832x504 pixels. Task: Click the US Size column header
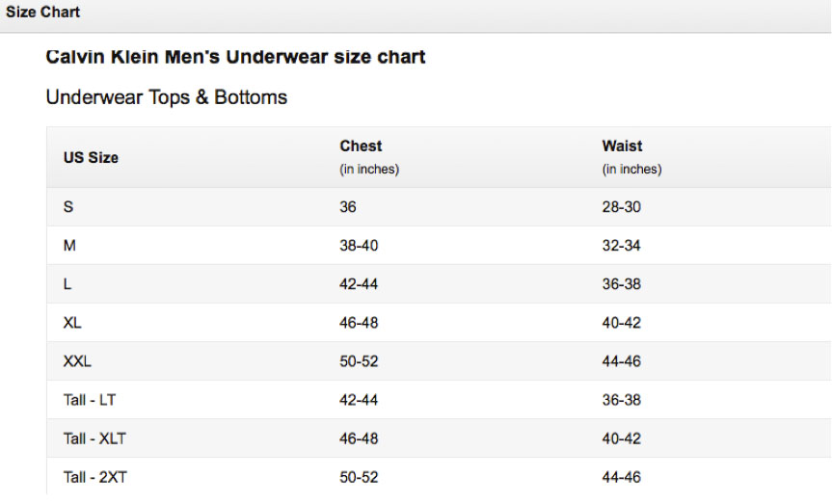tap(91, 158)
